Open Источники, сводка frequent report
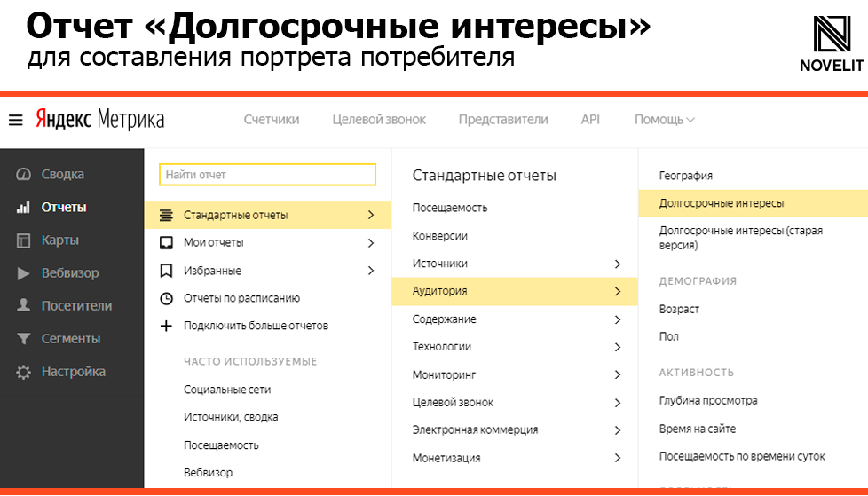The image size is (868, 496). (x=231, y=417)
